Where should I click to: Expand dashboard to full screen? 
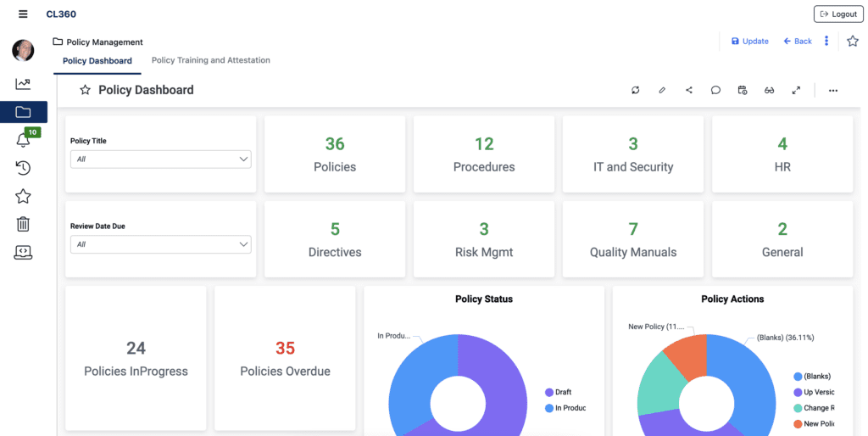pos(796,90)
